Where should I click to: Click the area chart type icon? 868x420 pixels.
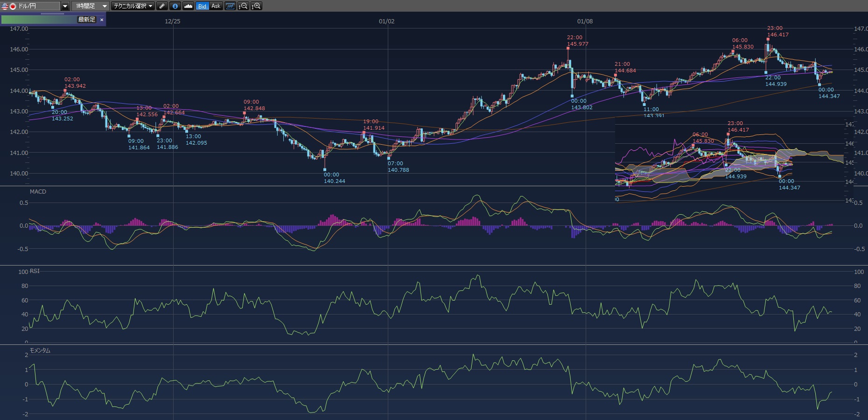coord(188,6)
